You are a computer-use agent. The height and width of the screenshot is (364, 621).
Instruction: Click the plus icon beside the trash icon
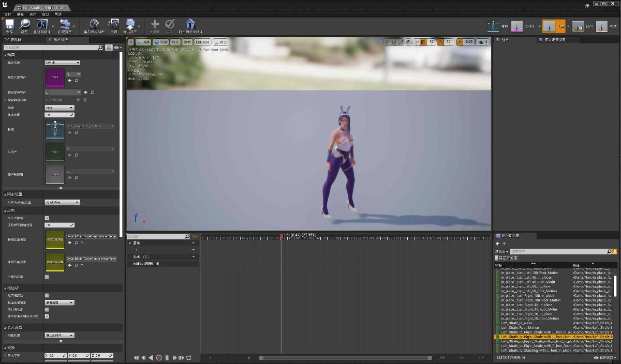[78, 100]
